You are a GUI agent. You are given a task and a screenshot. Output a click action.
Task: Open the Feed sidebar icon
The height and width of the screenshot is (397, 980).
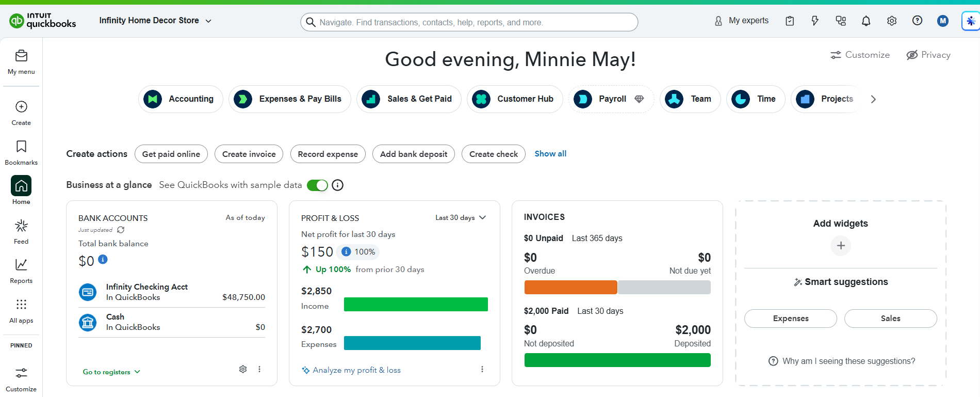(x=21, y=231)
